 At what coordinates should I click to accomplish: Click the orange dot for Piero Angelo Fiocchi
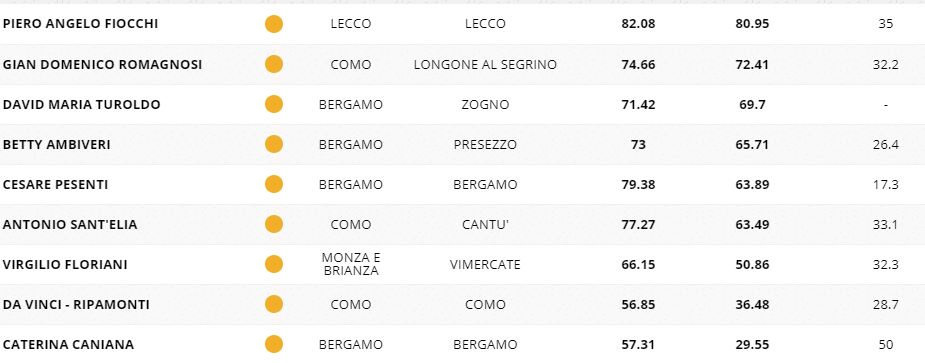[x=274, y=24]
